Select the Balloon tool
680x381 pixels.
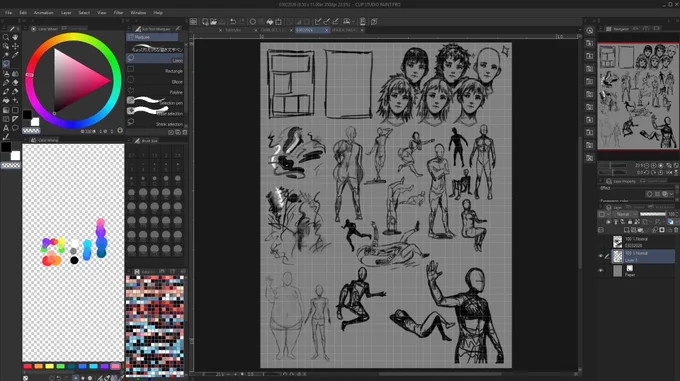[x=15, y=128]
